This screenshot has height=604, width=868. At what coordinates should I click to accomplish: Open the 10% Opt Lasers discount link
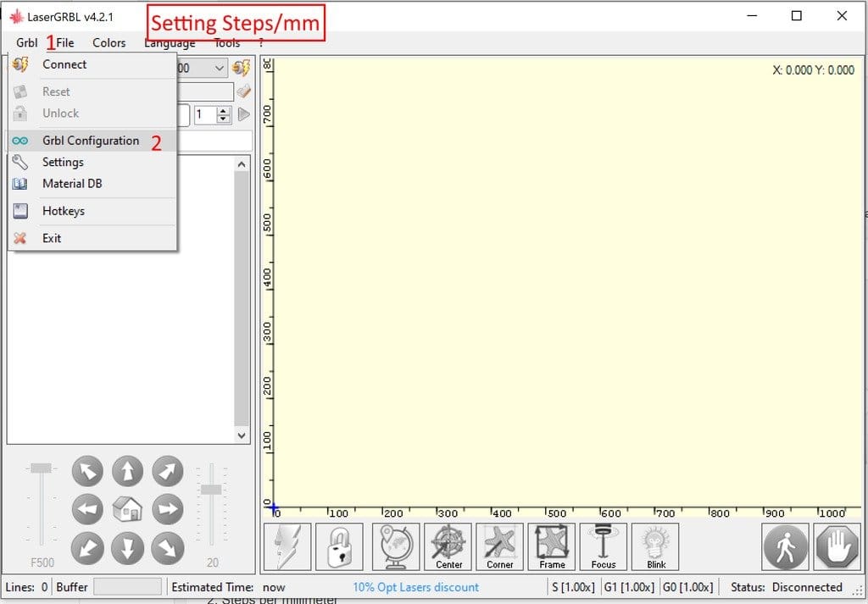pos(415,587)
